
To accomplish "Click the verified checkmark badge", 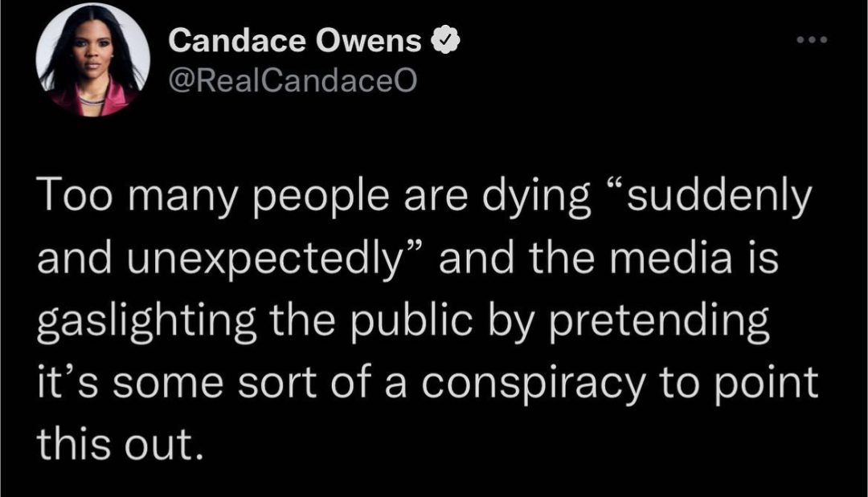I will (x=445, y=40).
